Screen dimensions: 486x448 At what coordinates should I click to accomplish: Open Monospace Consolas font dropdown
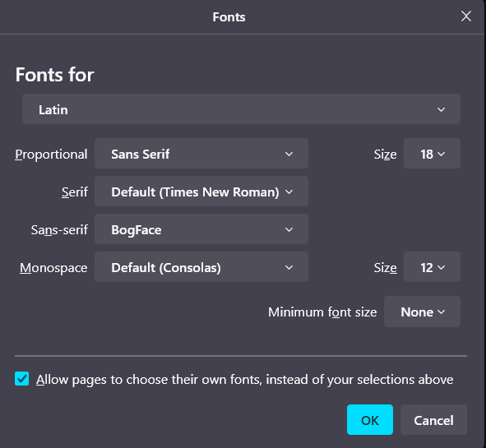pyautogui.click(x=201, y=267)
